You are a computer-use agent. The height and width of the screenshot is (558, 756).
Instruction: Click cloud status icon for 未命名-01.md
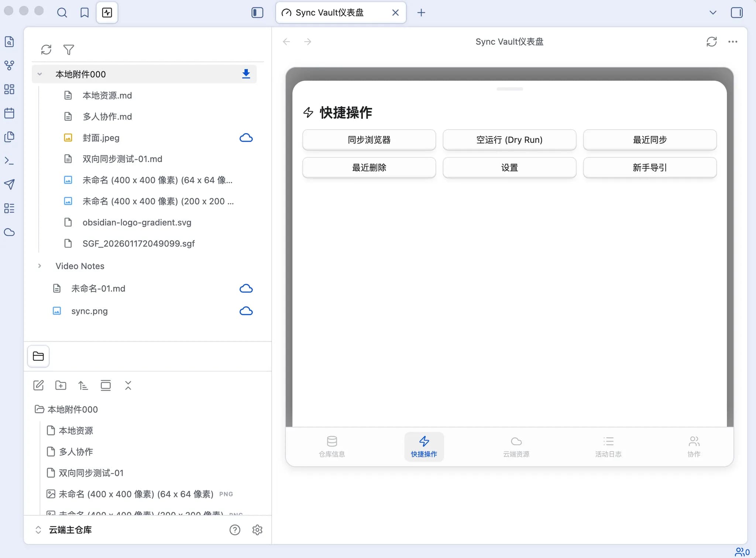click(x=246, y=288)
